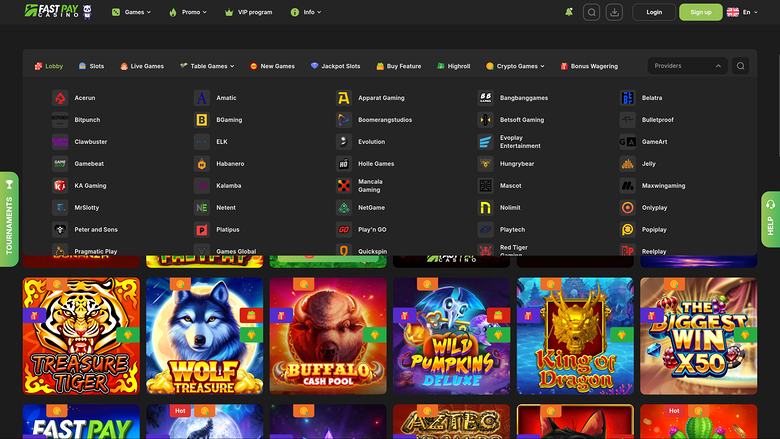The width and height of the screenshot is (780, 439).
Task: Select the Netent provider
Action: [x=215, y=207]
